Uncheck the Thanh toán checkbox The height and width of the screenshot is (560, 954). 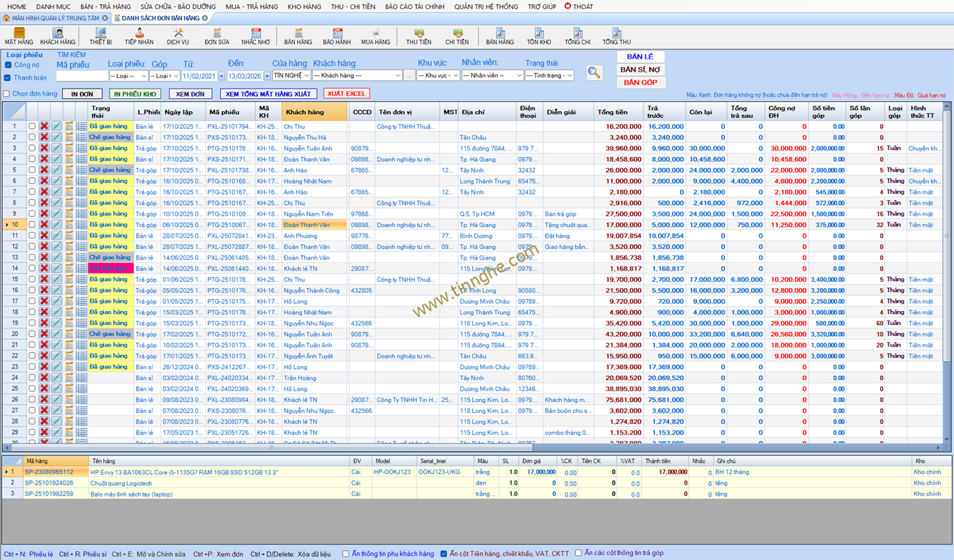coord(8,78)
